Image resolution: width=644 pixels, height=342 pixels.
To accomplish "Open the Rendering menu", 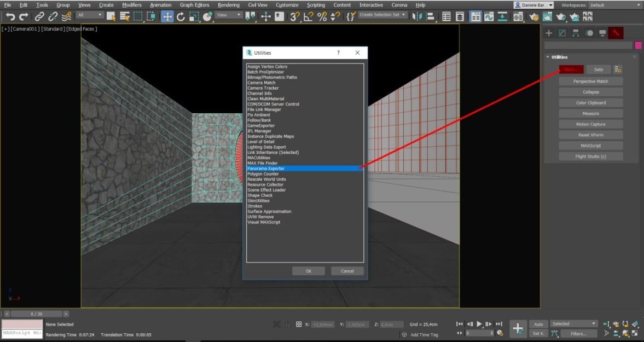I will point(229,4).
